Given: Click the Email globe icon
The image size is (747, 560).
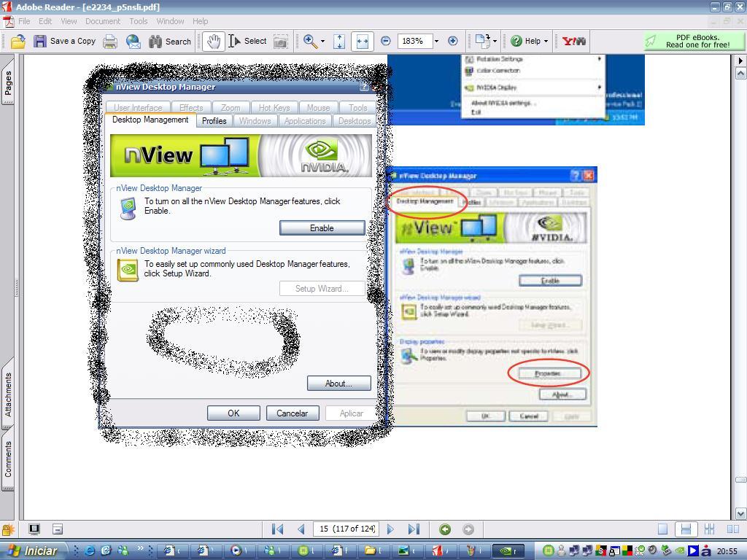Looking at the screenshot, I should click(x=133, y=42).
